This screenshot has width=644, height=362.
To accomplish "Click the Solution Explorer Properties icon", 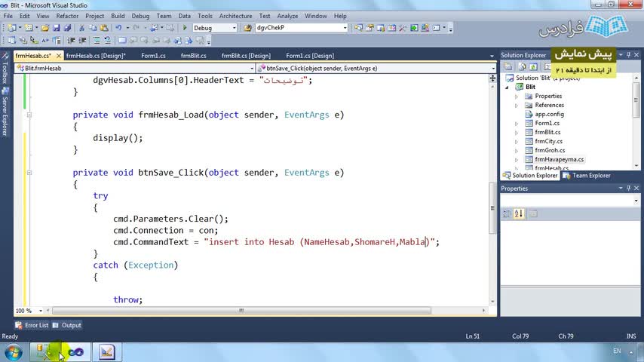I will coord(508,66).
